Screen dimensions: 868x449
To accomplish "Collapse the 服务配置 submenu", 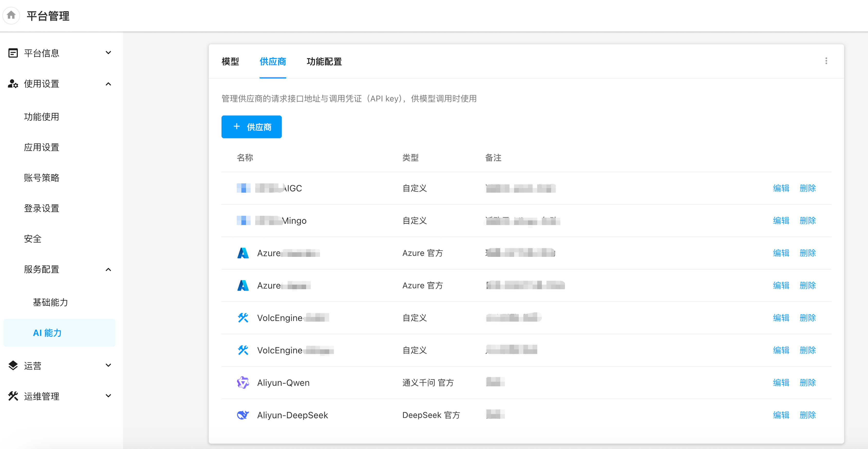I will [x=108, y=269].
